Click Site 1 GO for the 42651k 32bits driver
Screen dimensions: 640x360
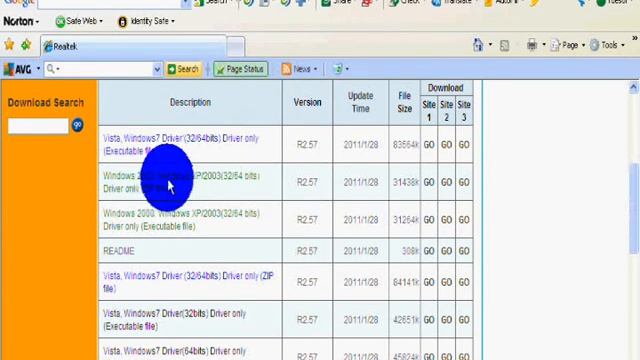(429, 320)
